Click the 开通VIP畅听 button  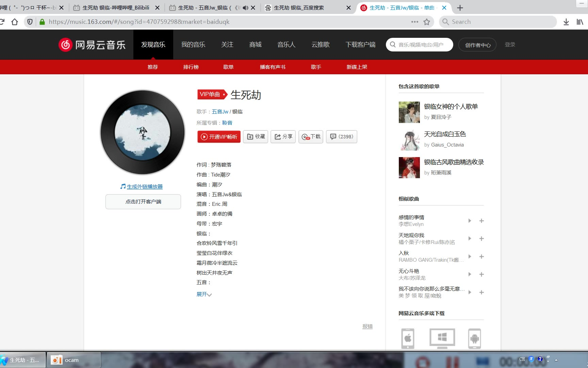[219, 137]
